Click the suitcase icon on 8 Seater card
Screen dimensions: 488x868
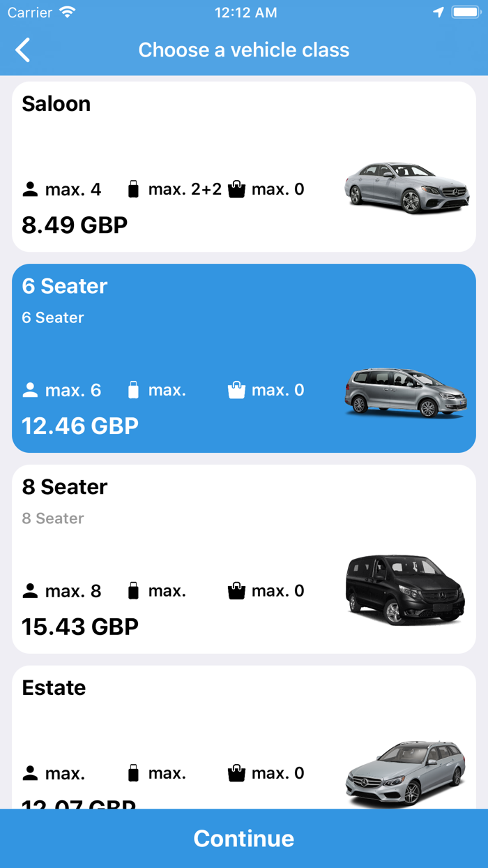[x=134, y=591]
